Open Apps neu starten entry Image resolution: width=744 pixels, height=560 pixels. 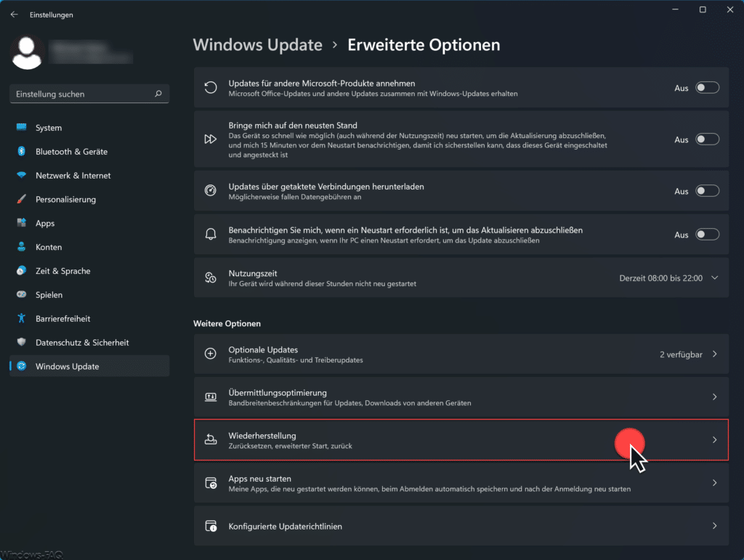point(461,483)
